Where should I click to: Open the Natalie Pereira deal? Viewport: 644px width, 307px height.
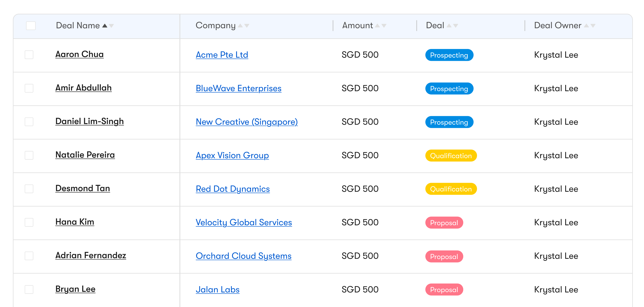point(85,155)
